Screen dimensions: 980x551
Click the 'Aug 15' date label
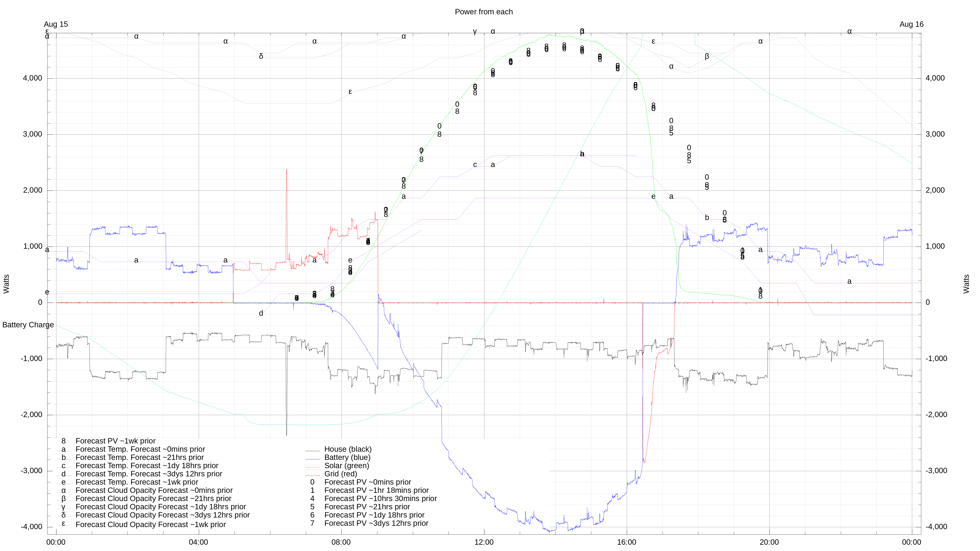point(56,24)
